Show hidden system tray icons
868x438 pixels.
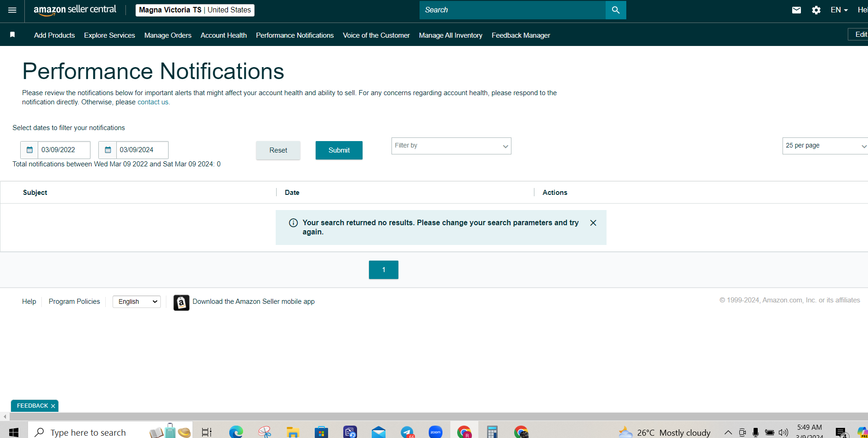728,432
